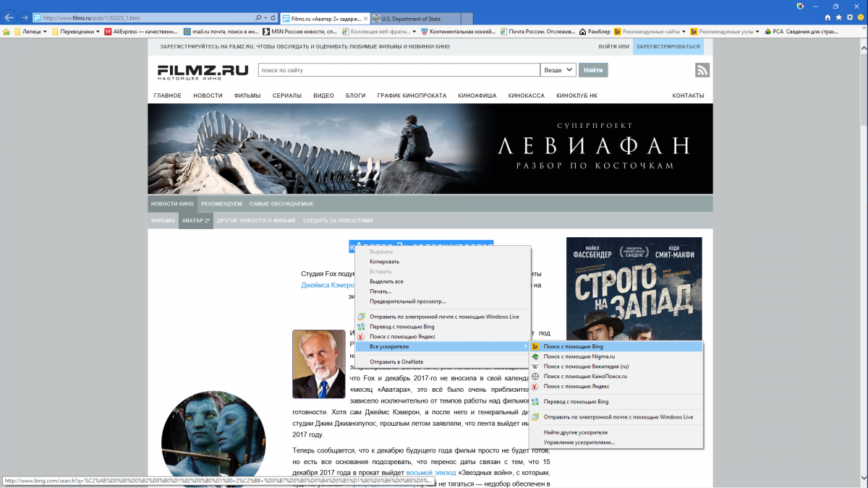868x488 pixels.
Task: Expand Коллекция веб-фрагм dropdown
Action: point(414,32)
